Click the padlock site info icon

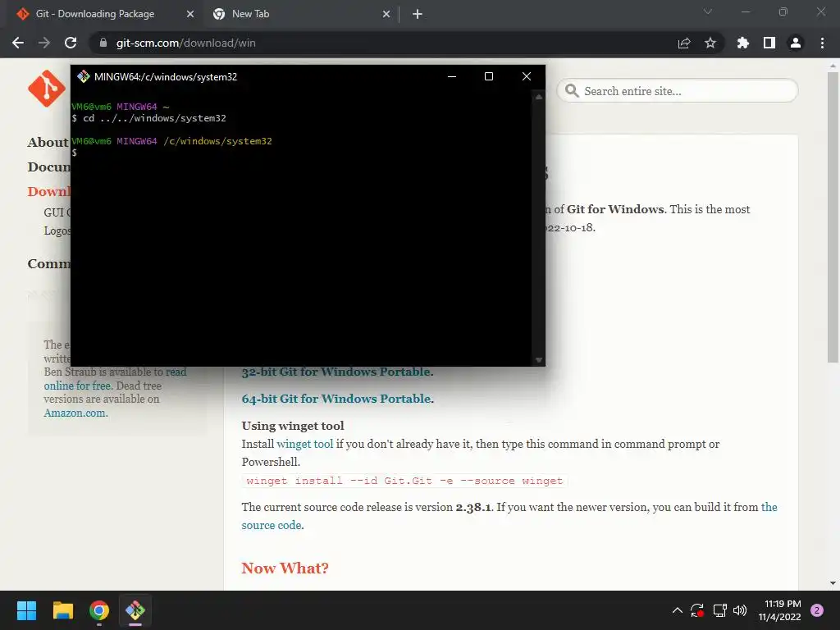pos(103,43)
